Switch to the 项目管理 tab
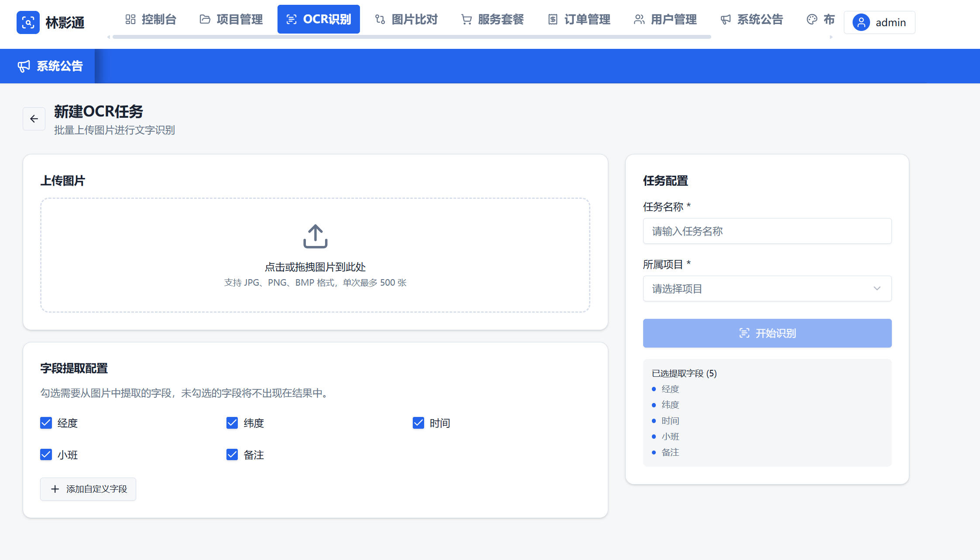Image resolution: width=980 pixels, height=560 pixels. tap(231, 19)
